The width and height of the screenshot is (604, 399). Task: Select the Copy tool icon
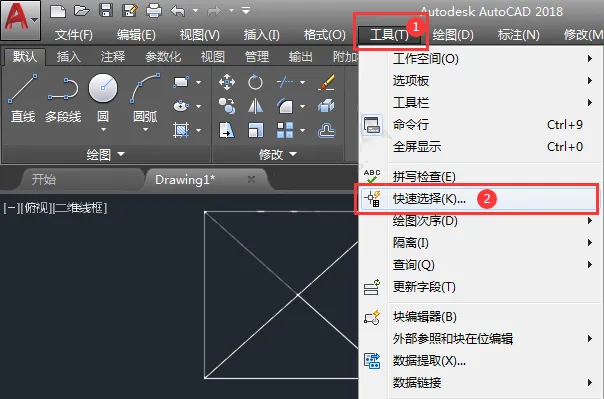(226, 106)
